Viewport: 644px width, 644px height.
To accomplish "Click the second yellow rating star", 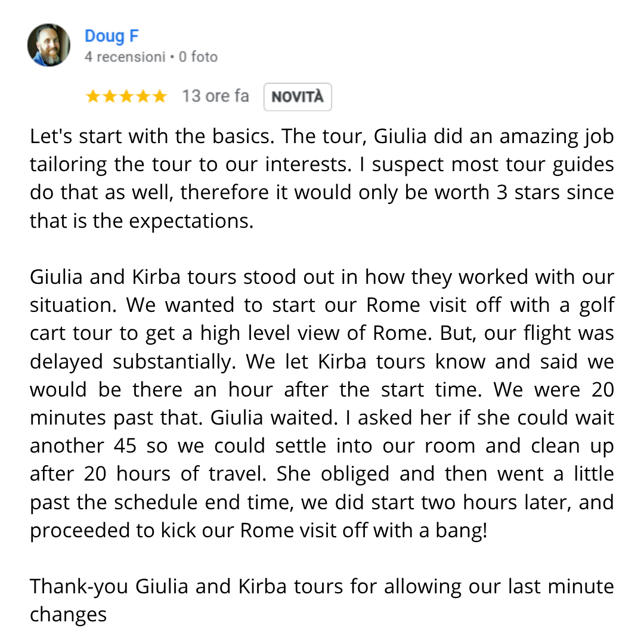I will [x=110, y=97].
